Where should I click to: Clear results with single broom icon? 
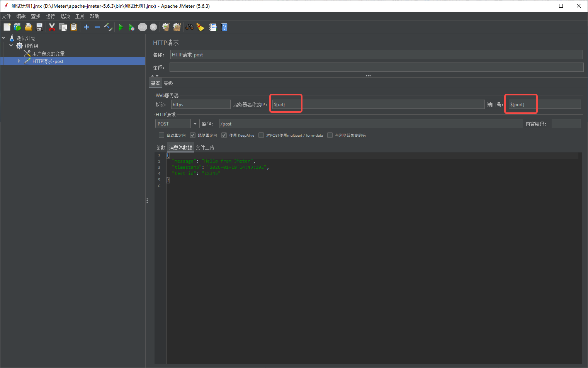click(166, 27)
